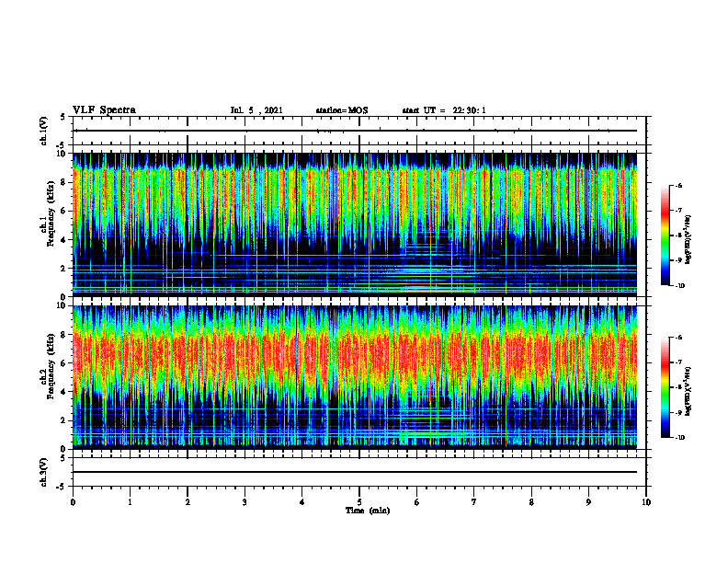Click the "-9" label on ch.2 color scale
This screenshot has width=728, height=563.
coord(678,412)
